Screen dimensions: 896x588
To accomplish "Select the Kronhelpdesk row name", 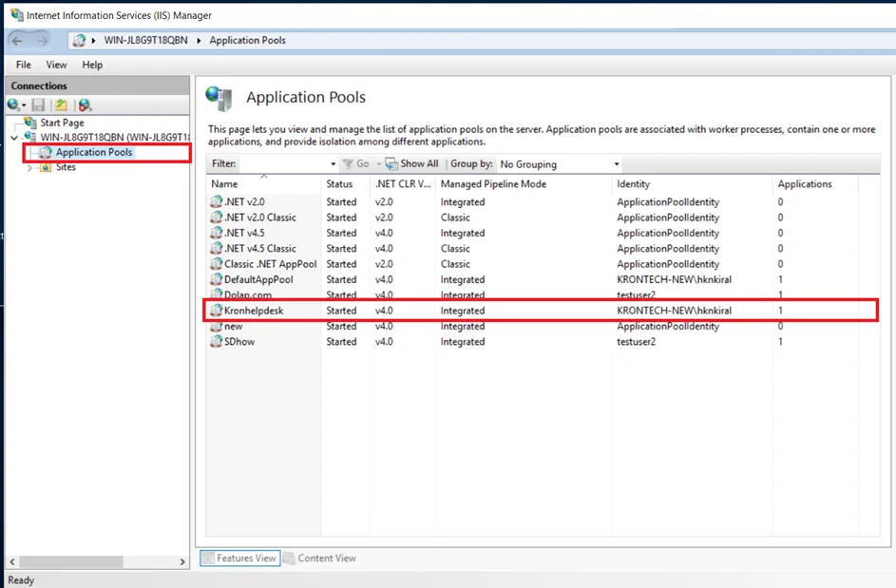I will point(254,311).
